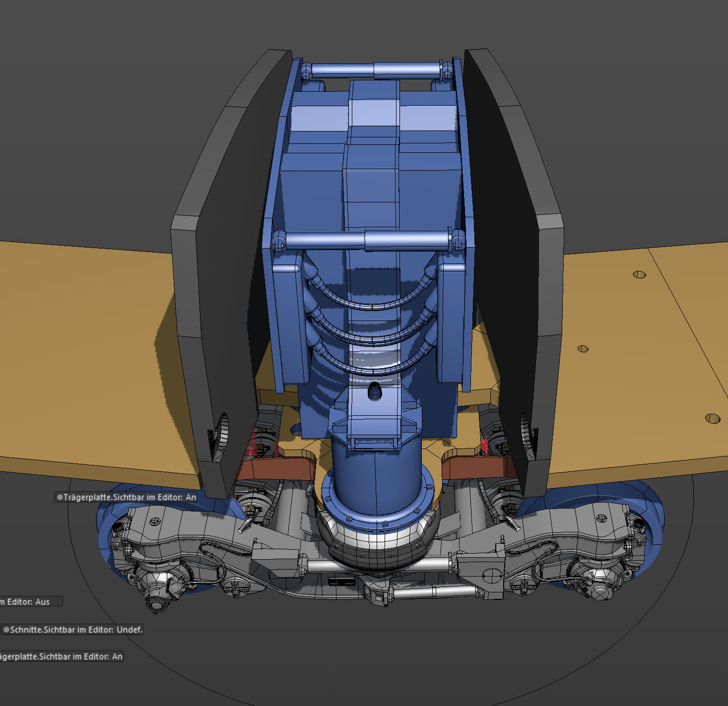The image size is (728, 706).
Task: Select the topmost blue cylinder rod
Action: [376, 70]
